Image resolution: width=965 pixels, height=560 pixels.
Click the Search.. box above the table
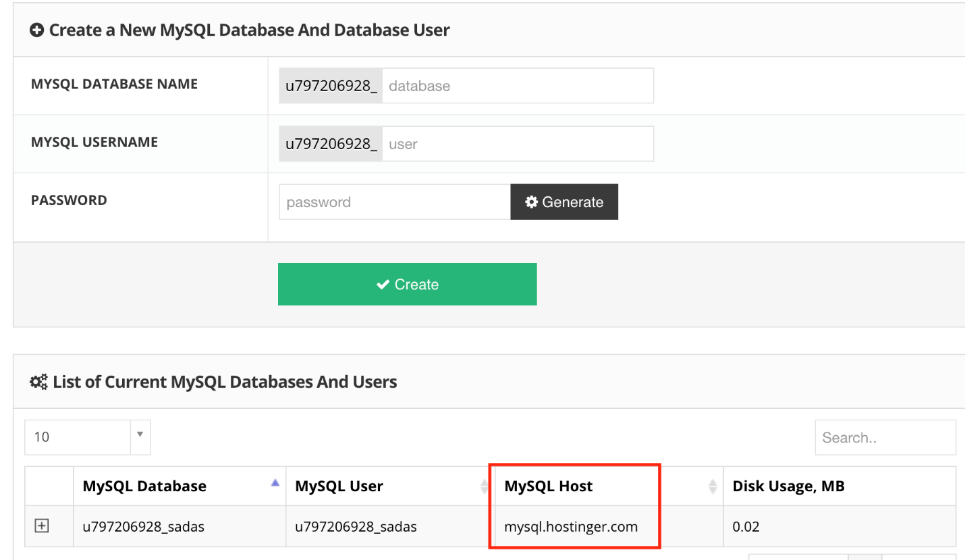(x=885, y=437)
